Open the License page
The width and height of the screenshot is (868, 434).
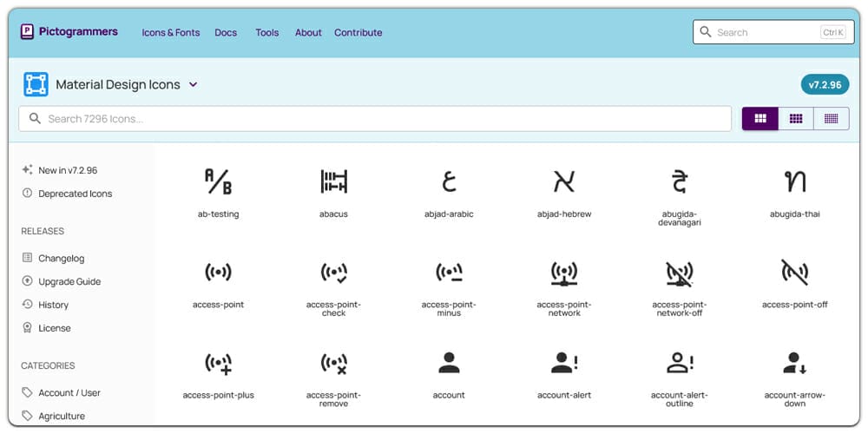(x=46, y=328)
